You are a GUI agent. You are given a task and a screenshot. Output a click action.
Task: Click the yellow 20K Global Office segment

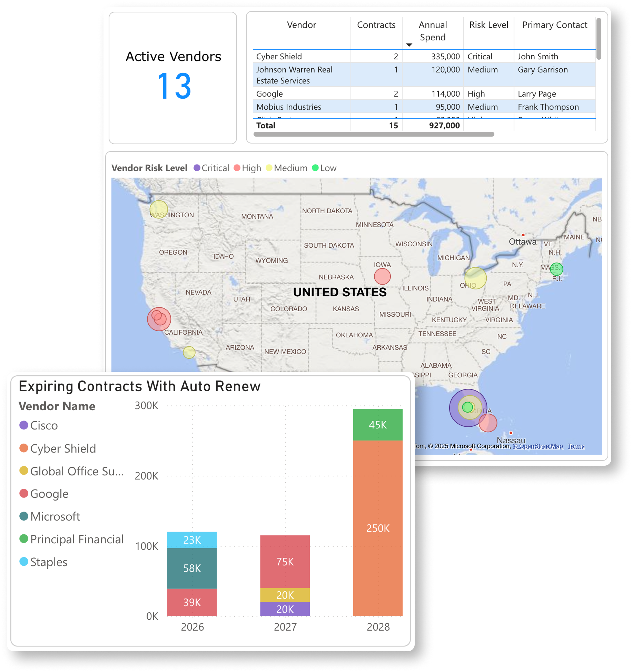point(285,595)
